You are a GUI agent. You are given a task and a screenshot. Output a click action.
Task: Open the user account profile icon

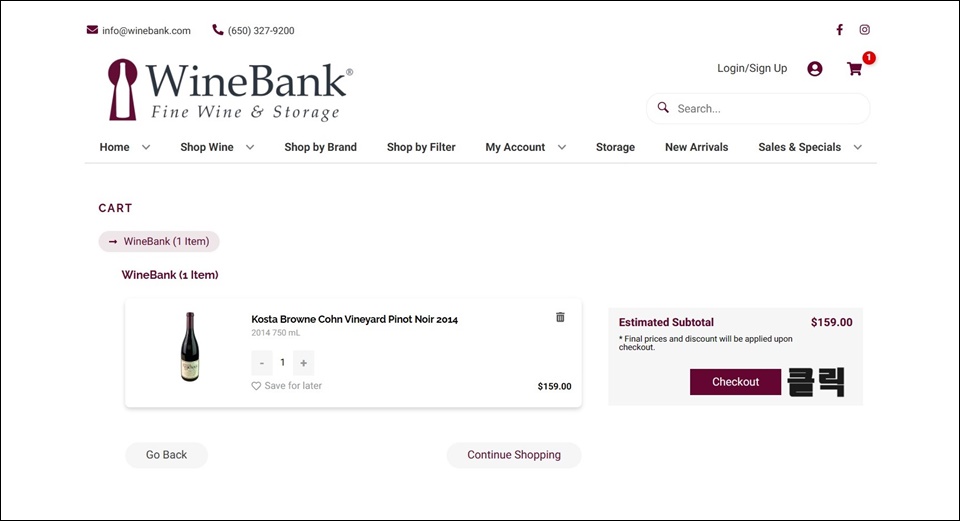coord(814,69)
